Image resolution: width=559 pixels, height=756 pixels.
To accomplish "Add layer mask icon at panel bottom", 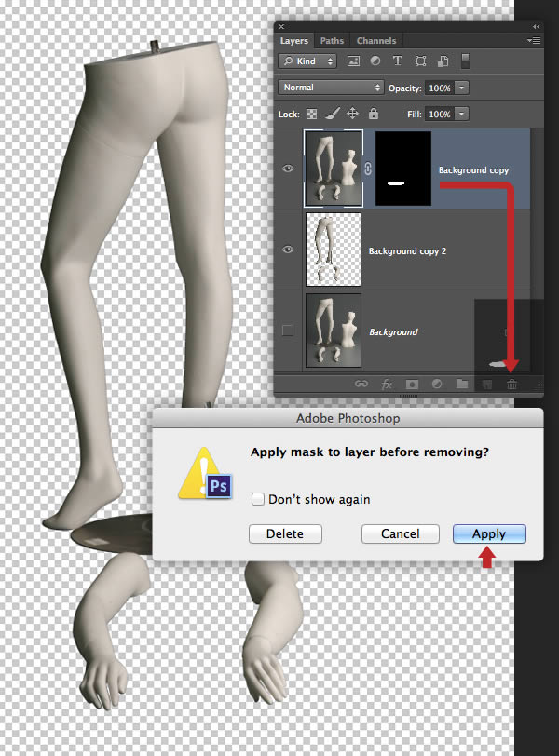I will 411,384.
